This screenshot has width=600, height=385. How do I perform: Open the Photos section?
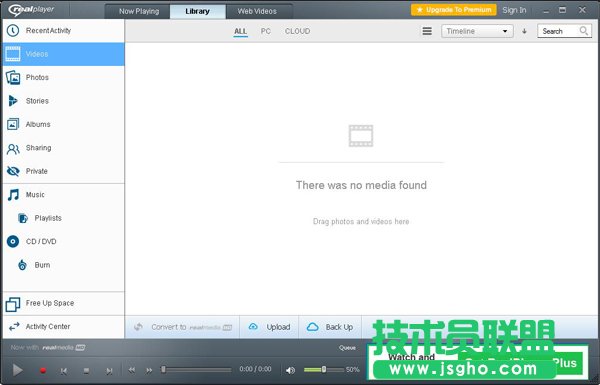click(64, 77)
